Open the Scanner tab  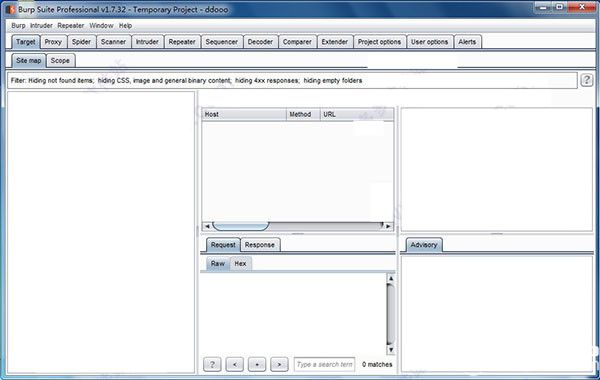114,42
